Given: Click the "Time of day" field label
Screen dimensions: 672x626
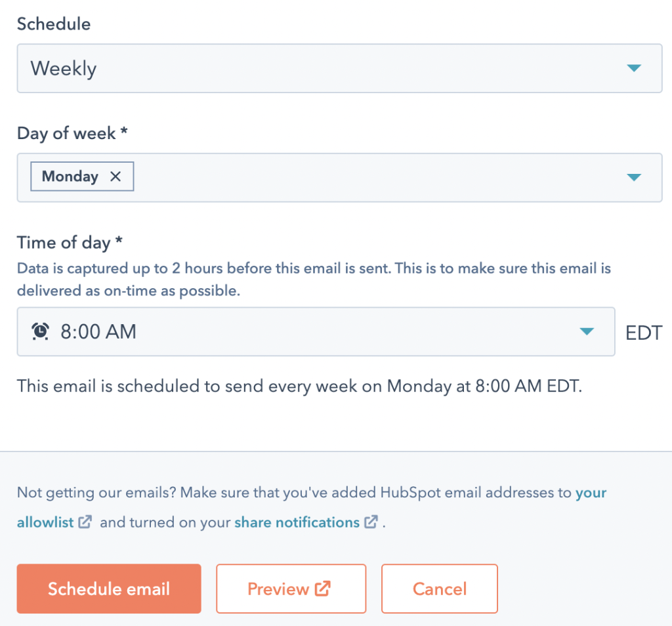Looking at the screenshot, I should [x=64, y=243].
